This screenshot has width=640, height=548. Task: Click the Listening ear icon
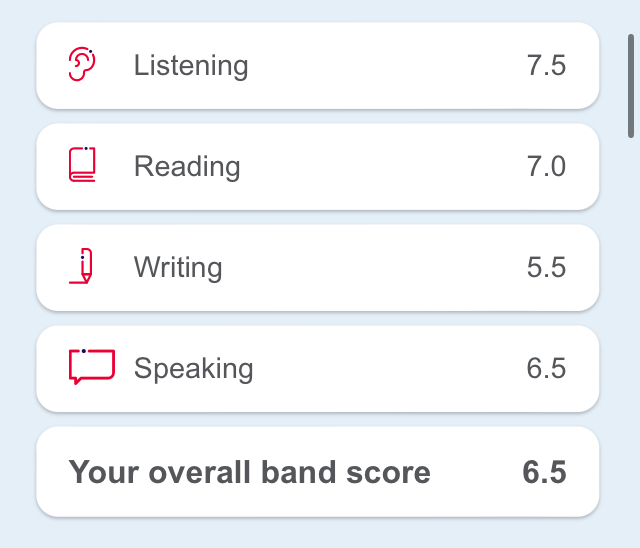pos(82,64)
